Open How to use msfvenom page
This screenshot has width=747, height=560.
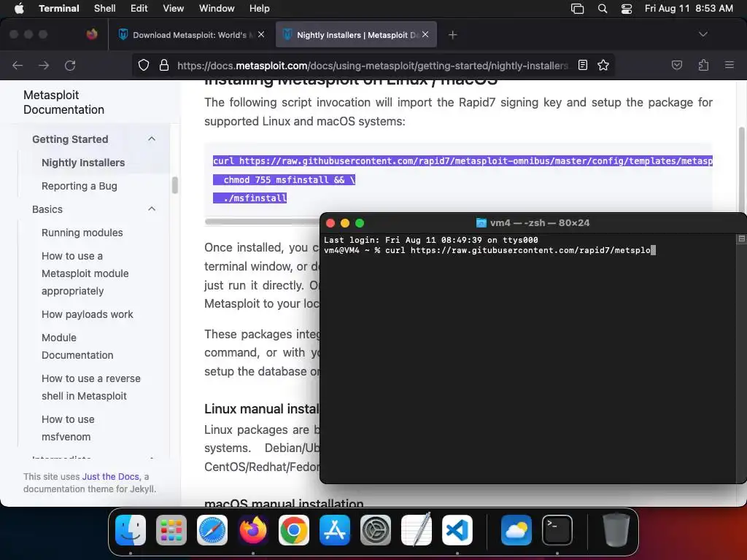tap(68, 428)
